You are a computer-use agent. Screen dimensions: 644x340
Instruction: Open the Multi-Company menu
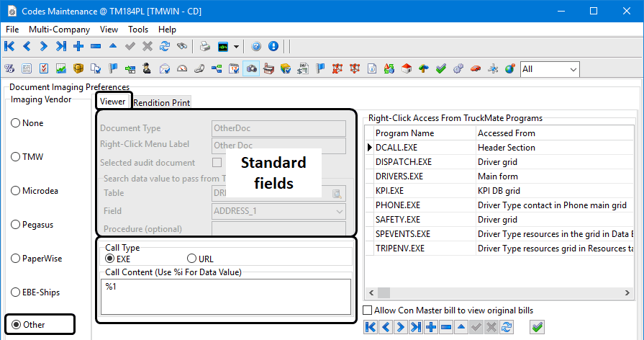point(59,30)
